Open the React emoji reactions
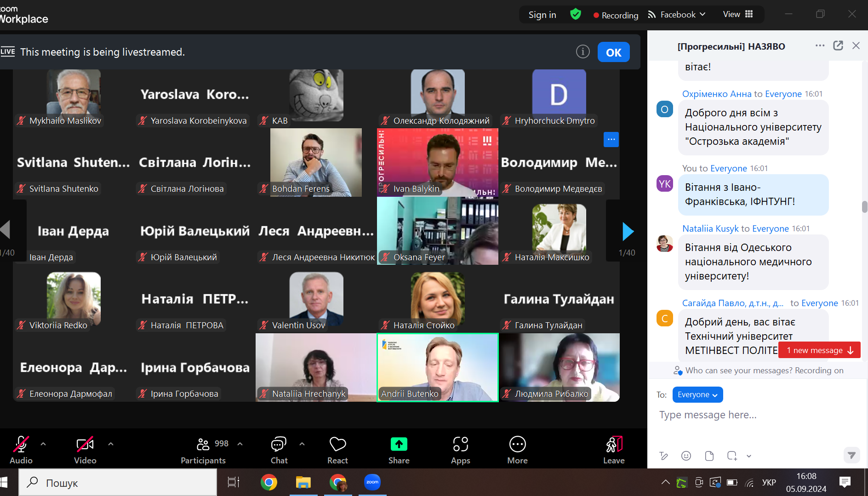Viewport: 868px width, 496px height. click(x=337, y=450)
